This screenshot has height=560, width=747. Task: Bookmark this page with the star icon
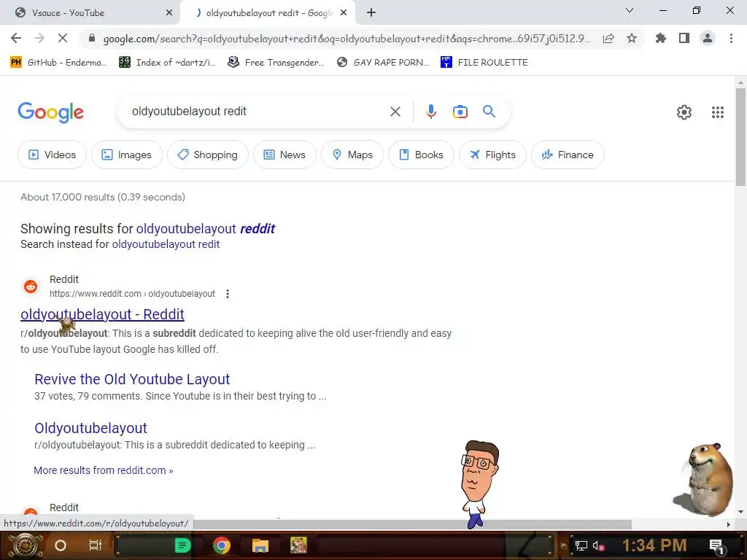coord(632,38)
